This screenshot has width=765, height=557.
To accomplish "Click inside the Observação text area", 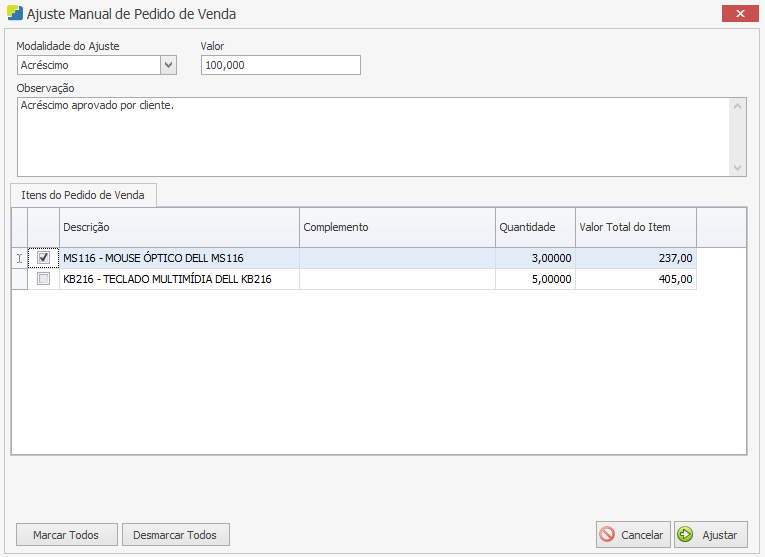I will click(370, 136).
